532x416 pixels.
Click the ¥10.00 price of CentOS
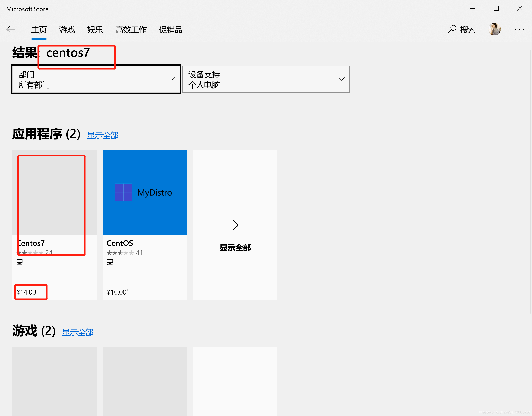pos(118,292)
